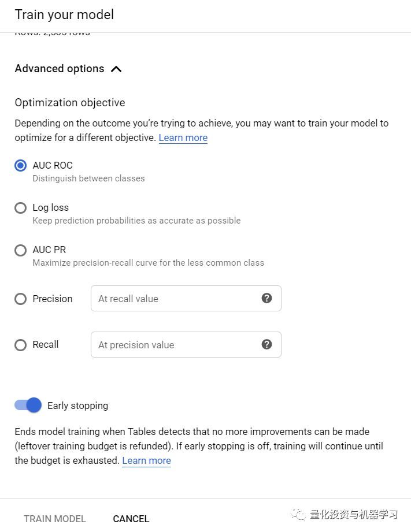Click the Advanced options heading
Screen dimensions: 411x532
60,69
